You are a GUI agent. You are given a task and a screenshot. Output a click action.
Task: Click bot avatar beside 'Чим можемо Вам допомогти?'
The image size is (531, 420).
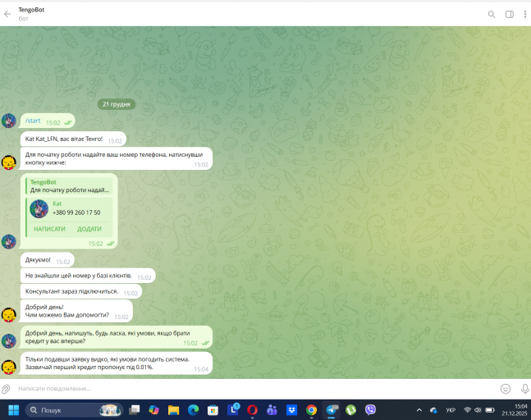coord(9,315)
